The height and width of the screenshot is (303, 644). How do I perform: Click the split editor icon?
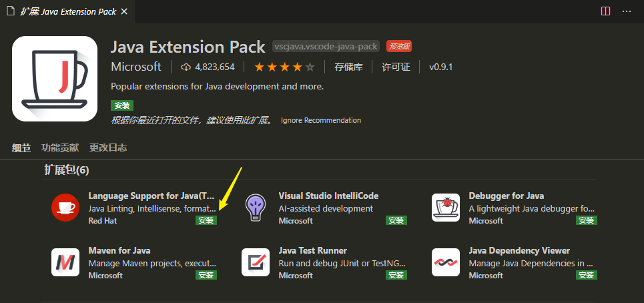[x=605, y=11]
